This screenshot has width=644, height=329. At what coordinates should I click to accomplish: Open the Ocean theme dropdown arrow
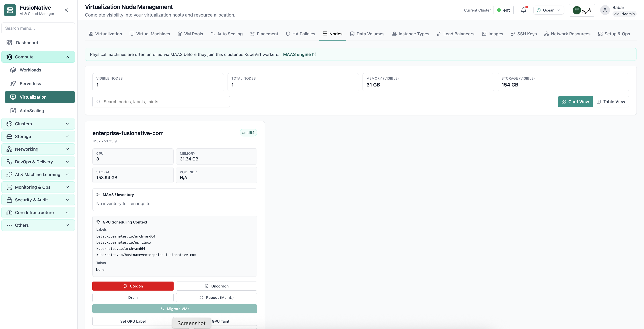(559, 10)
